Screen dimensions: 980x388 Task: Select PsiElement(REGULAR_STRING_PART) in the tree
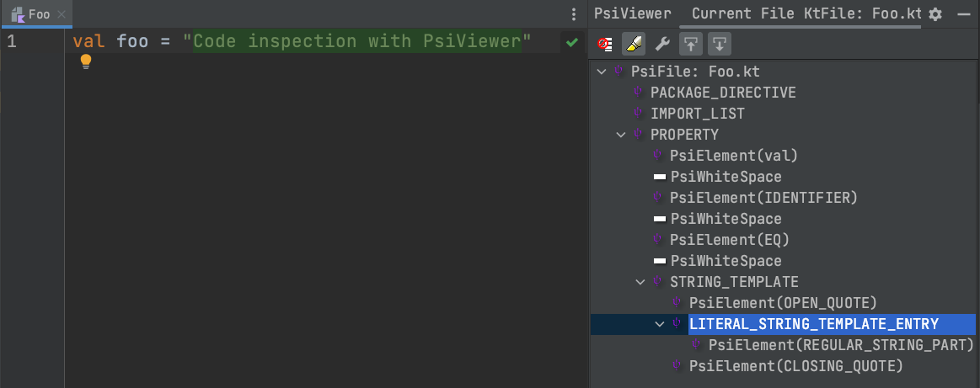pos(840,345)
